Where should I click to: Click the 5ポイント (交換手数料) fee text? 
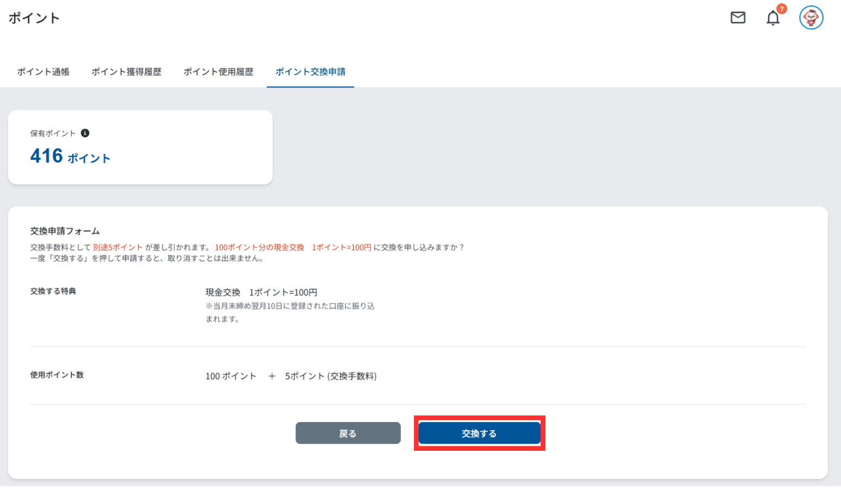[x=330, y=376]
